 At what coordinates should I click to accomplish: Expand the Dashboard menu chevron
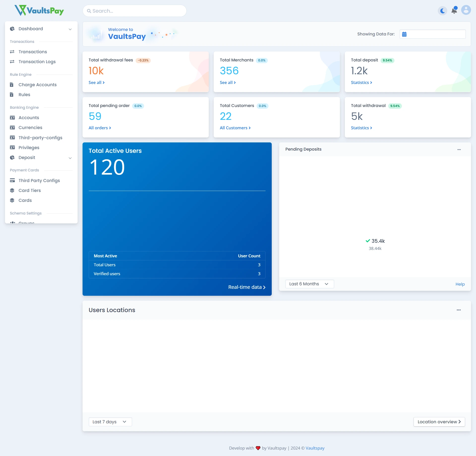[x=70, y=29]
